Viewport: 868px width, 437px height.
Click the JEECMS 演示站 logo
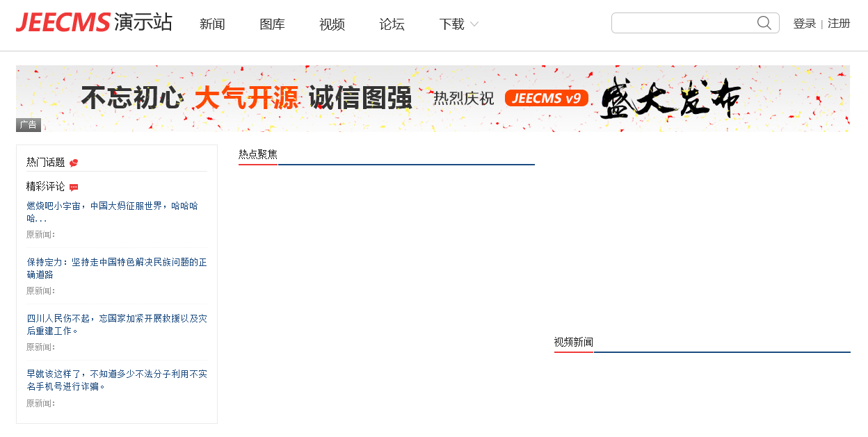(x=94, y=22)
